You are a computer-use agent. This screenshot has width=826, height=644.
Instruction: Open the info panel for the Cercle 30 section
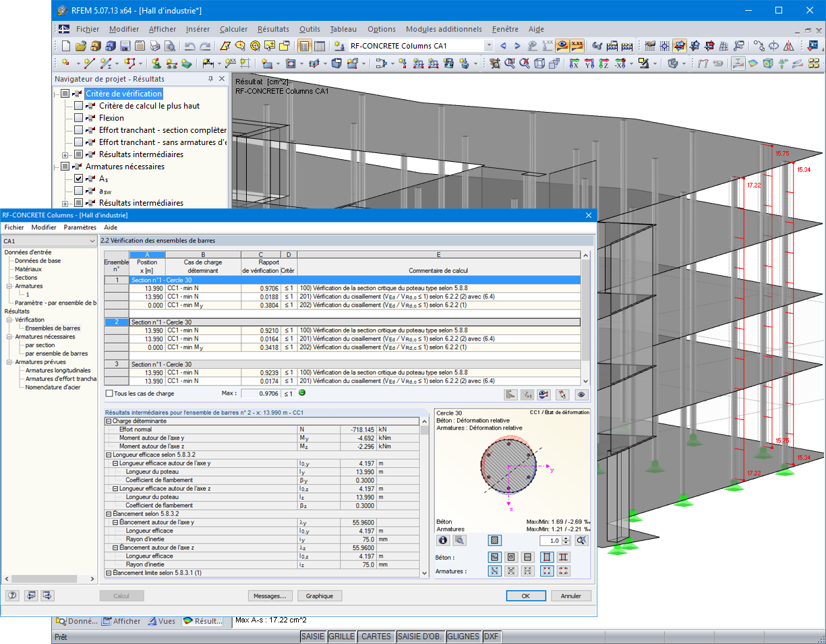(x=444, y=540)
